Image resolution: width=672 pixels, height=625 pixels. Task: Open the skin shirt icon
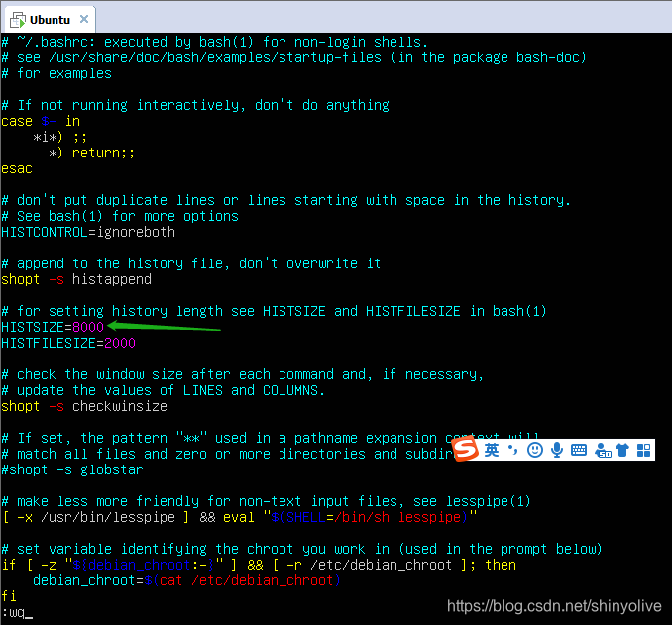(622, 451)
